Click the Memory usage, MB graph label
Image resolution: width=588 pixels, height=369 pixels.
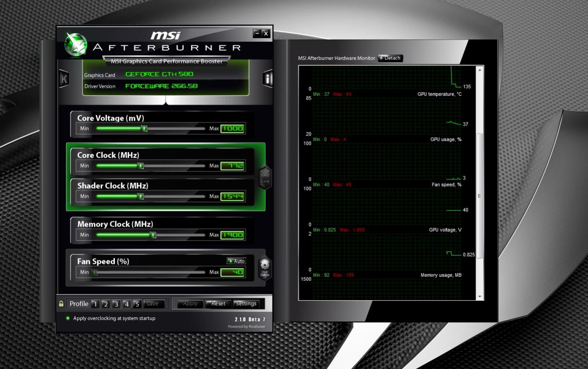[441, 275]
